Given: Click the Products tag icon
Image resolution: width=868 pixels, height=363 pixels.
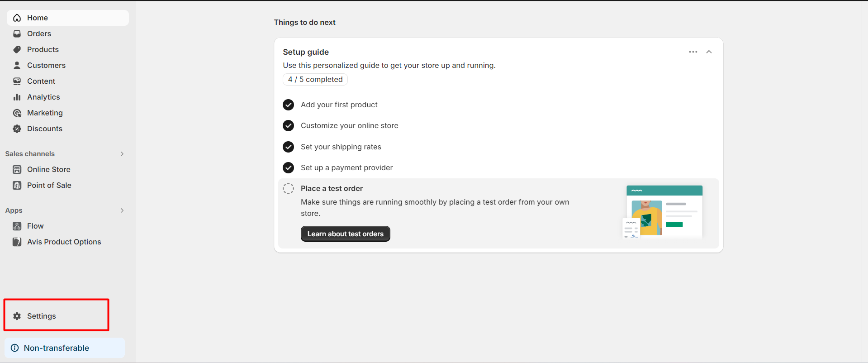Looking at the screenshot, I should 17,49.
